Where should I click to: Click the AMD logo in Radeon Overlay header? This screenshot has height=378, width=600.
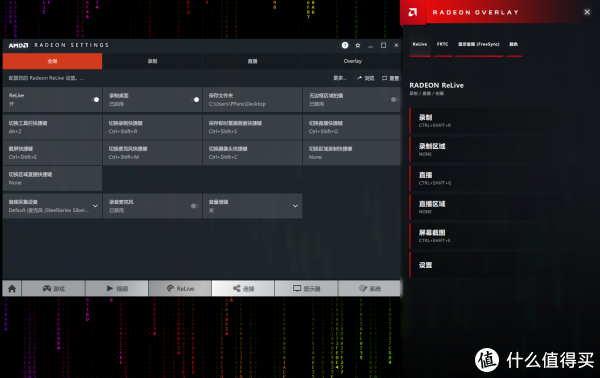(412, 12)
